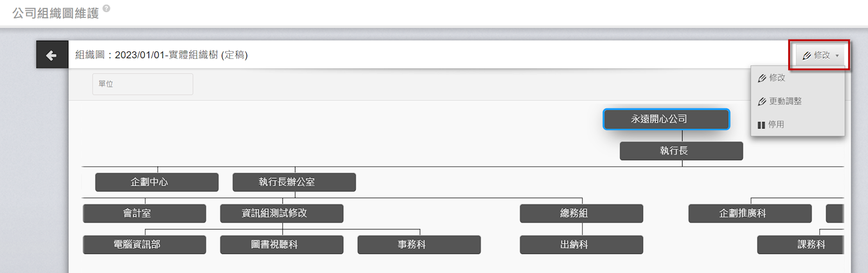This screenshot has width=868, height=273.
Task: Click the 圖書視聽科 node
Action: pos(281,245)
